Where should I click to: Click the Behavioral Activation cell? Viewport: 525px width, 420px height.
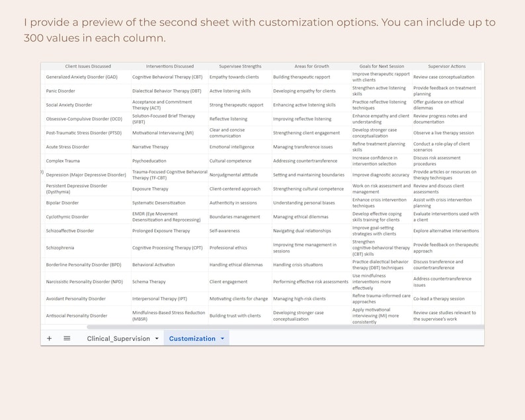(x=170, y=265)
